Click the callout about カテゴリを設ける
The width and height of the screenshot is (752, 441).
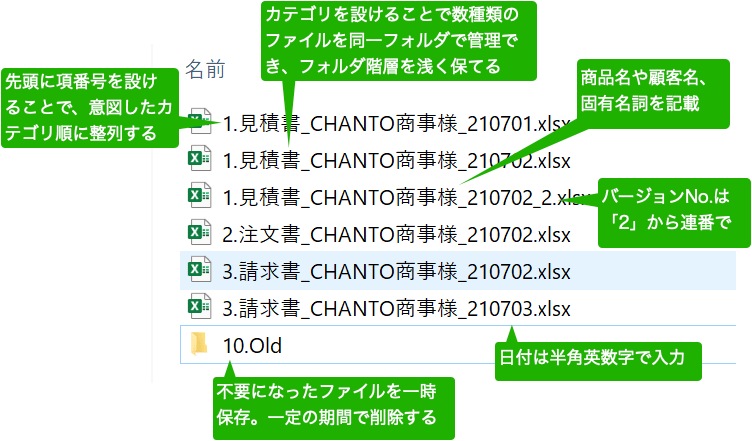pos(398,42)
